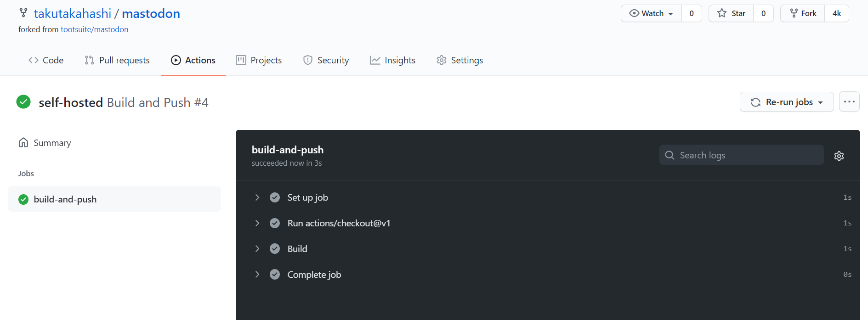
Task: Expand the Complete job step
Action: click(x=257, y=275)
